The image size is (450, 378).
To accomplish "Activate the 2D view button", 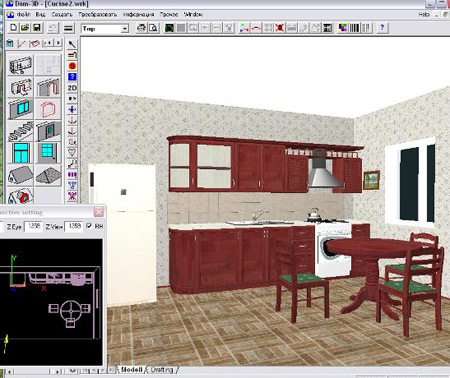I will (x=72, y=88).
